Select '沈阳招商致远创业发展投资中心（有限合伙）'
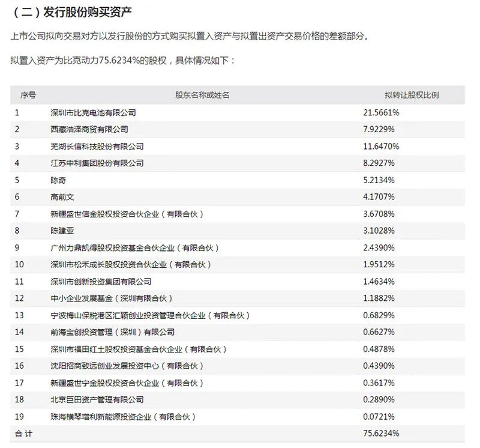The width and height of the screenshot is (480, 448). [127, 366]
